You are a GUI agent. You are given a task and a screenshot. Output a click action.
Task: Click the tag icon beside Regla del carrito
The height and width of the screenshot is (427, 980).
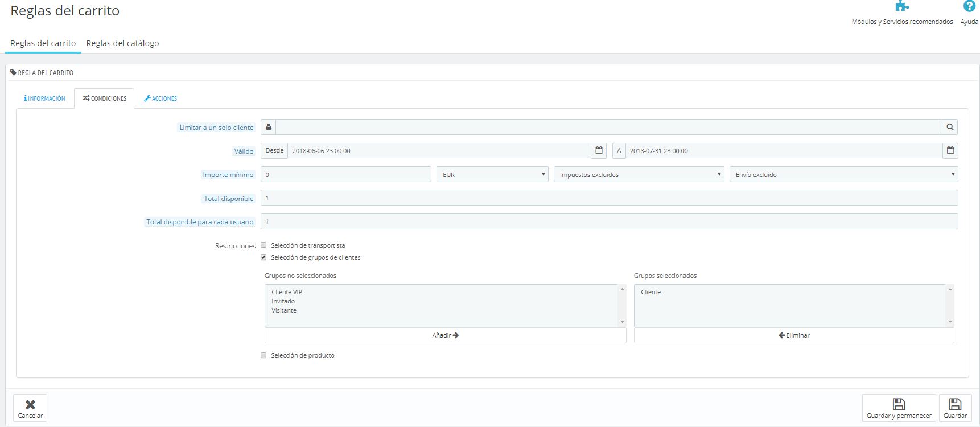[13, 73]
